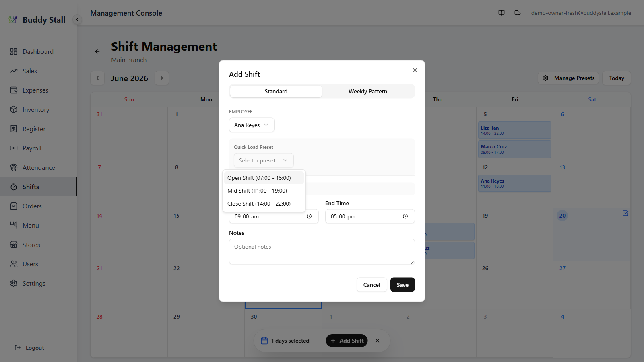Viewport: 644px width, 362px height.
Task: Switch to the Standard tab
Action: click(276, 91)
